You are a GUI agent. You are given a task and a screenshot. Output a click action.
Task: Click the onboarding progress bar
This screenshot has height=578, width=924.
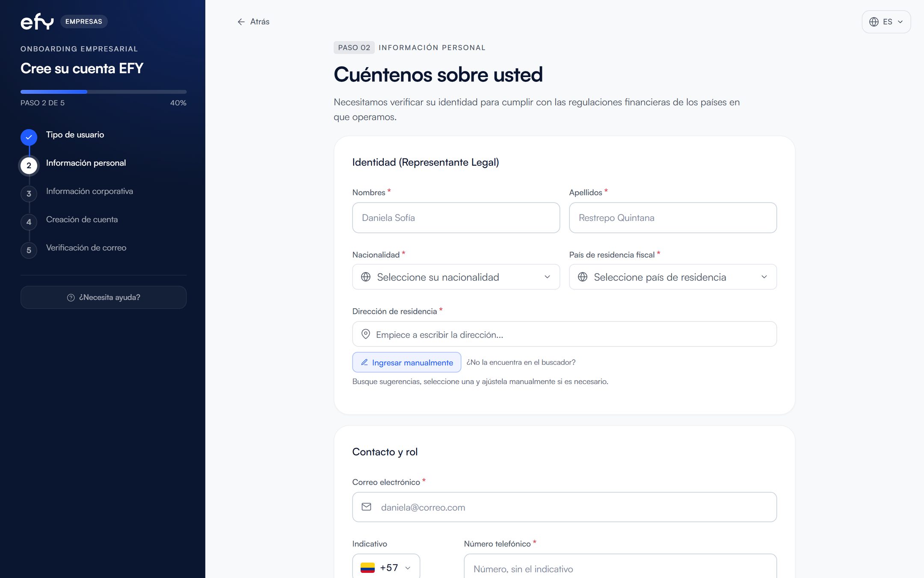(x=104, y=92)
